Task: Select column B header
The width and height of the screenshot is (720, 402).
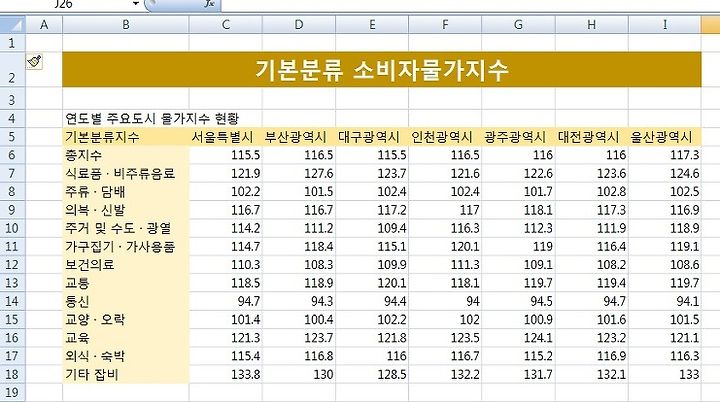Action: tap(126, 24)
